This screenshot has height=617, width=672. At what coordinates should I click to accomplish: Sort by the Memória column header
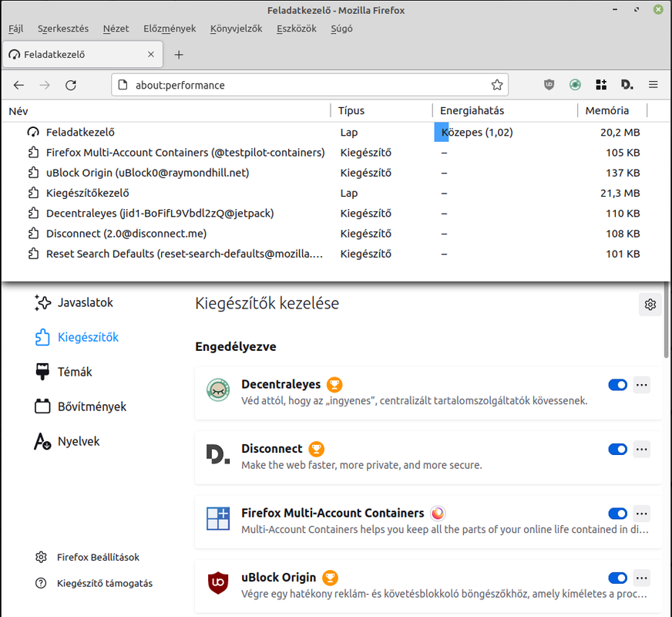(612, 110)
